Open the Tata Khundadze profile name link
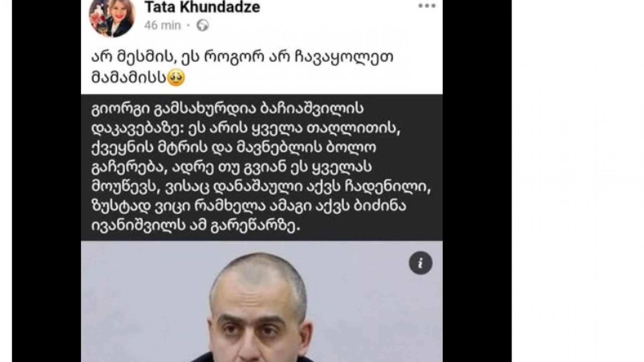Viewport: 644px width, 362px height. tap(202, 7)
